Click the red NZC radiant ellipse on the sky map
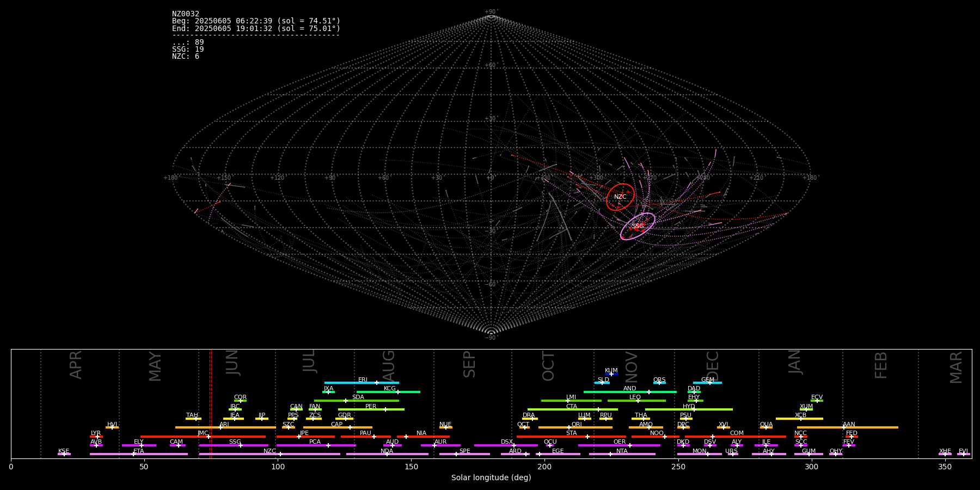Image resolution: width=980 pixels, height=490 pixels. click(620, 197)
